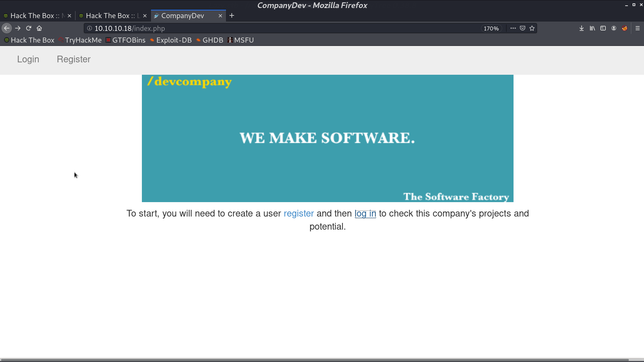Screen dimensions: 644x362
Task: Open the Firefox account menu
Action: point(614,28)
